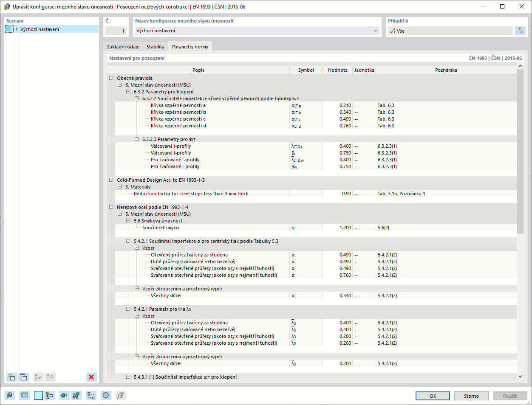Open units and decimal places settings (0,00 icon)
This screenshot has width=532, height=405.
tap(24, 395)
